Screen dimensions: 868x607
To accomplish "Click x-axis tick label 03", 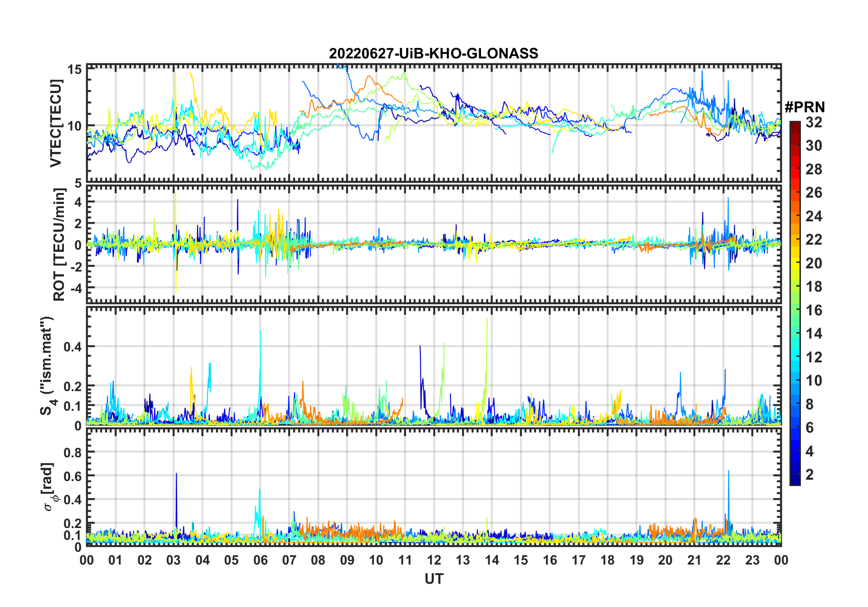I will click(173, 560).
